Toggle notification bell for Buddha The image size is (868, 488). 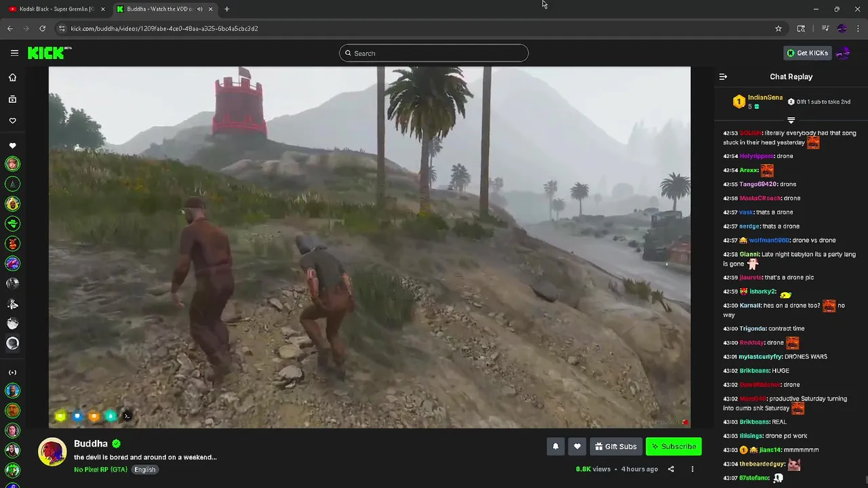(555, 446)
